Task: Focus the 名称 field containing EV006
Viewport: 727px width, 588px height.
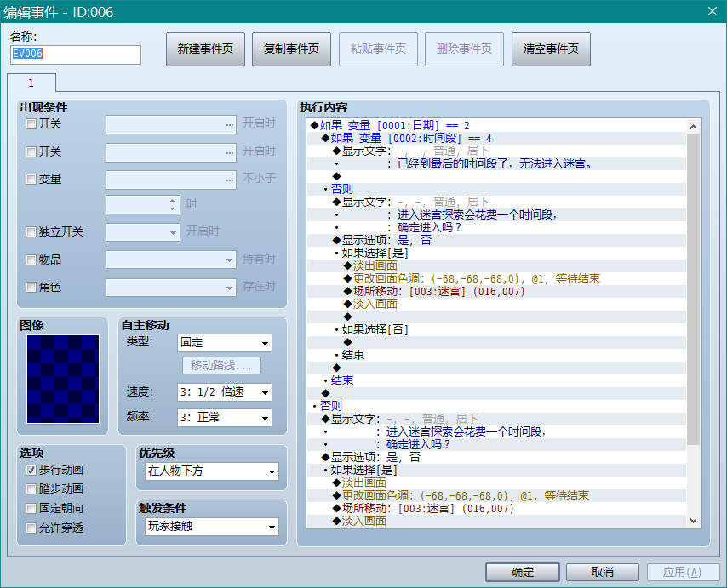Action: (x=76, y=54)
